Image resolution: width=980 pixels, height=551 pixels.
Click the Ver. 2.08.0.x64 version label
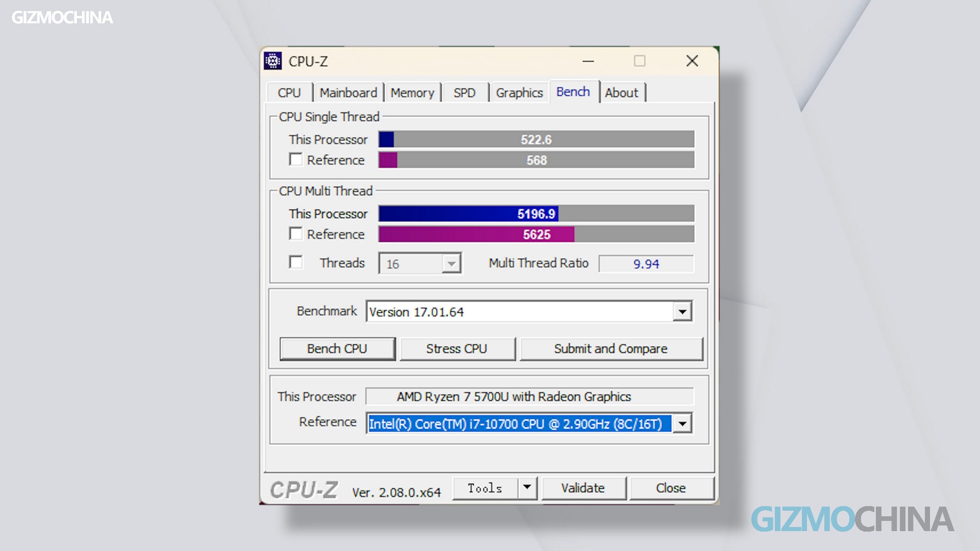(397, 492)
